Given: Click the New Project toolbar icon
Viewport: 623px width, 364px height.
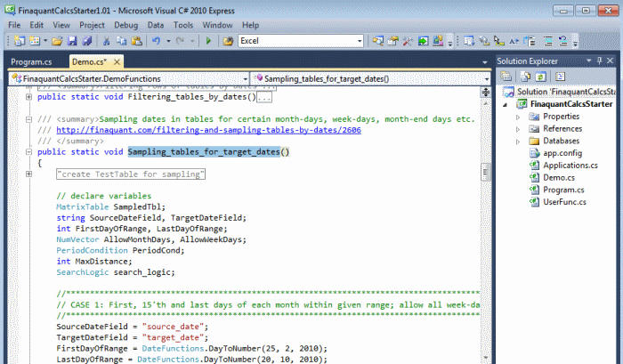Looking at the screenshot, I should (19, 41).
